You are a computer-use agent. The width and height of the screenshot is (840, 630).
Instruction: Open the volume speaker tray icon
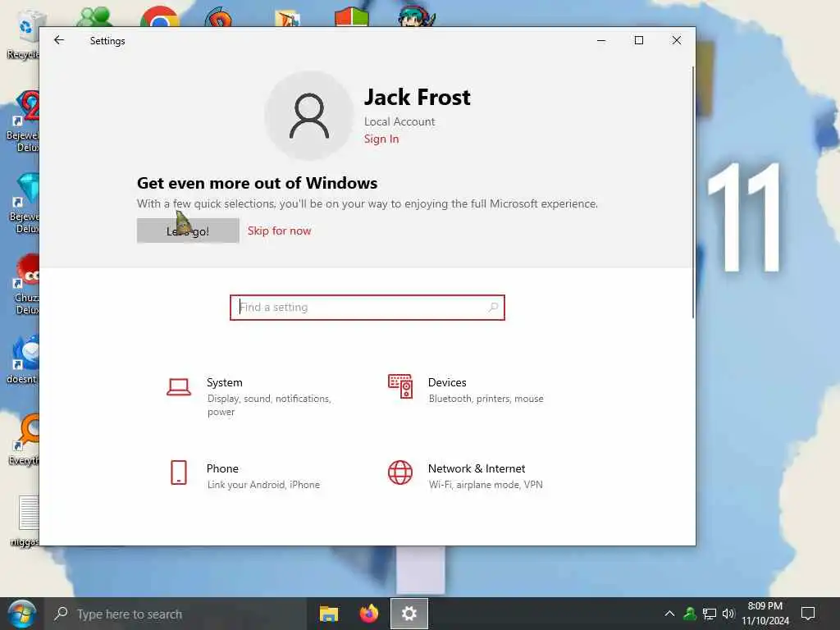(x=728, y=614)
